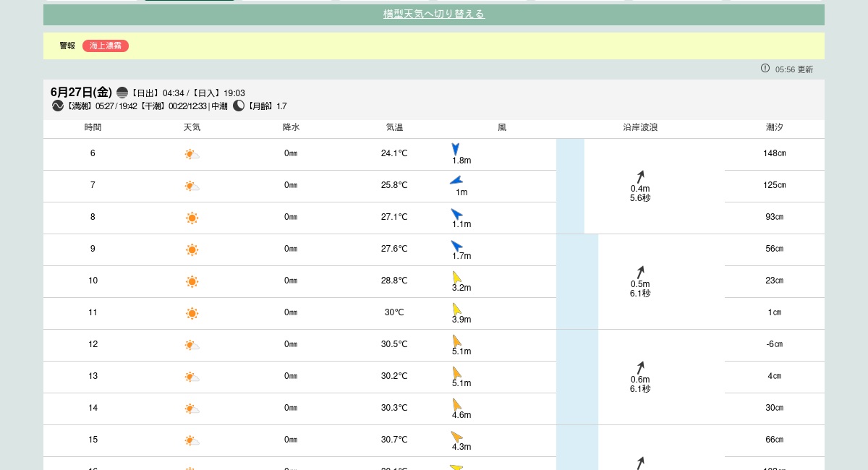Click the sunrise/sunset icon beside the date
Image resolution: width=868 pixels, height=470 pixels.
[122, 93]
